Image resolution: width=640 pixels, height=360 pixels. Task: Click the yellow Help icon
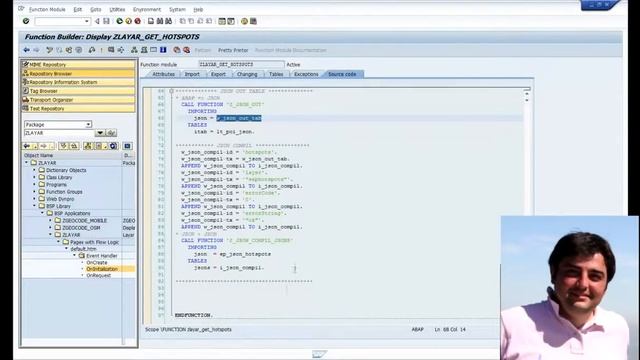(x=244, y=21)
